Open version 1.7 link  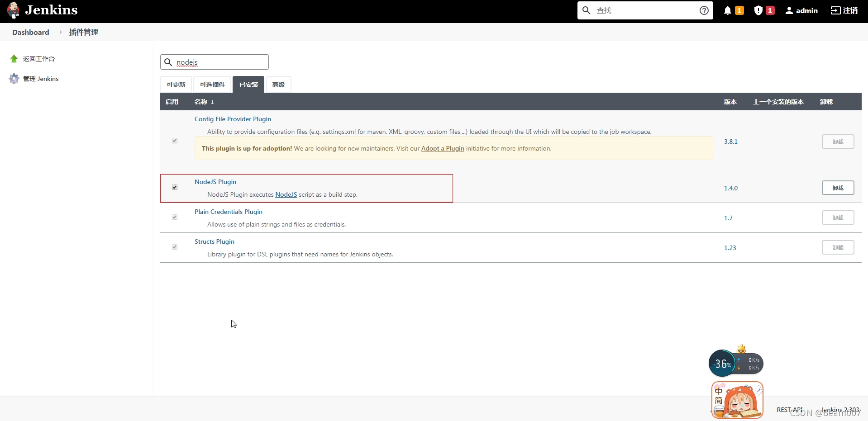point(728,218)
